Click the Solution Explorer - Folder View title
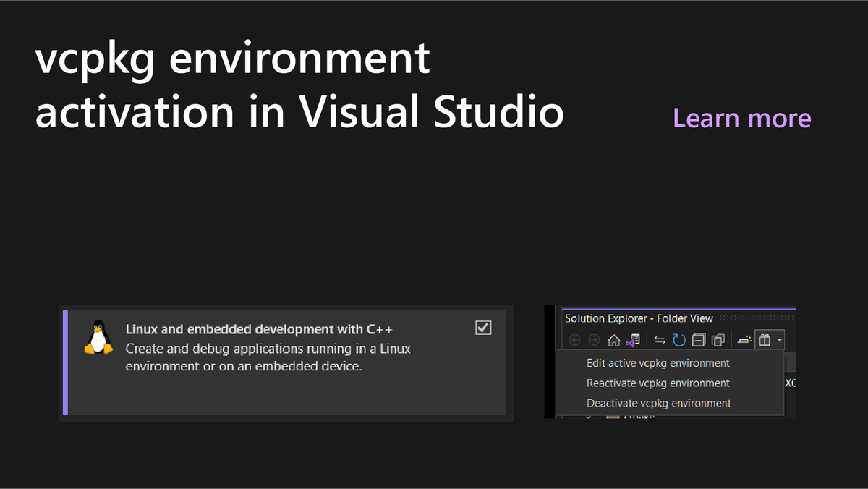This screenshot has width=868, height=489. pyautogui.click(x=639, y=318)
